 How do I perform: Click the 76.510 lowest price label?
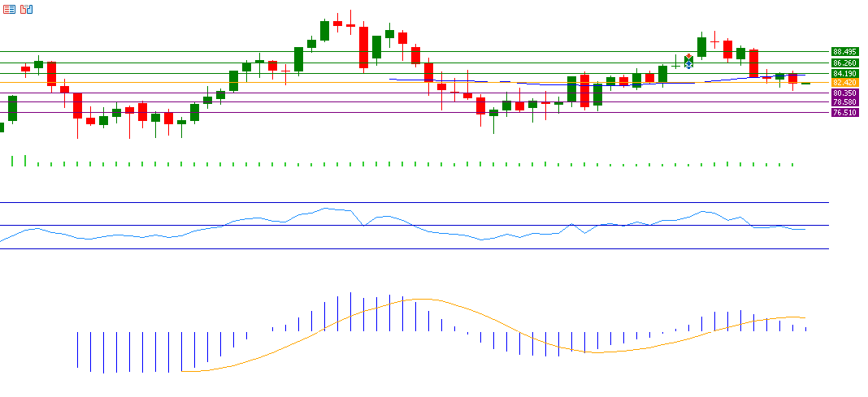(x=844, y=113)
